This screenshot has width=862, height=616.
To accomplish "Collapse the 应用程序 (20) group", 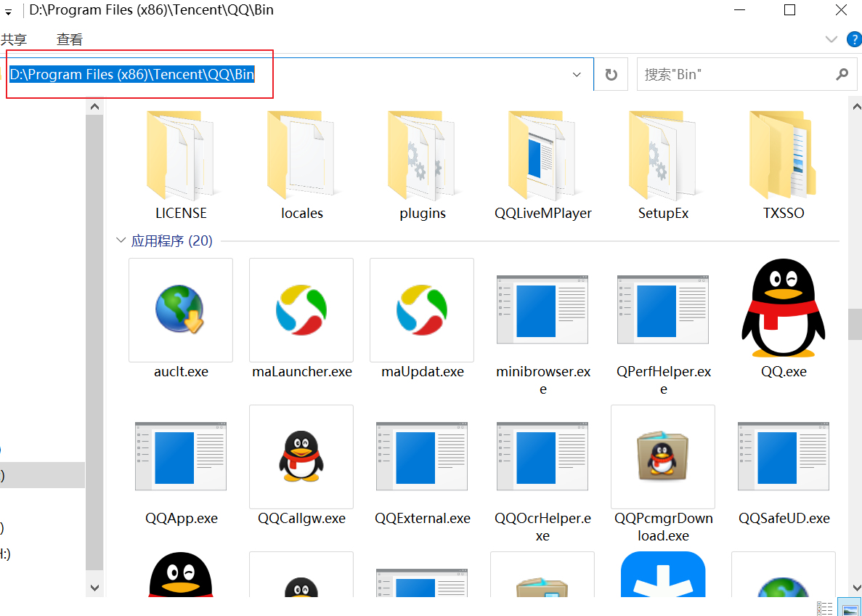I will pyautogui.click(x=121, y=240).
